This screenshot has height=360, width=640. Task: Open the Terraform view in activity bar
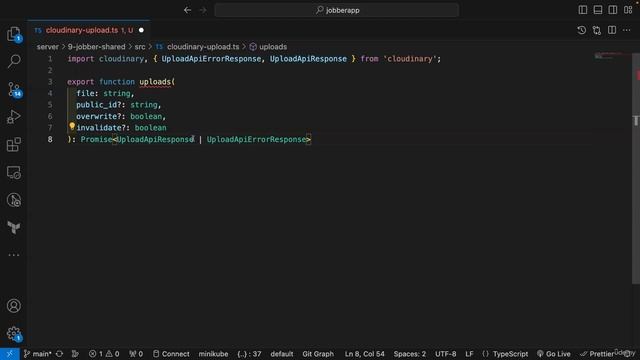coord(14,227)
